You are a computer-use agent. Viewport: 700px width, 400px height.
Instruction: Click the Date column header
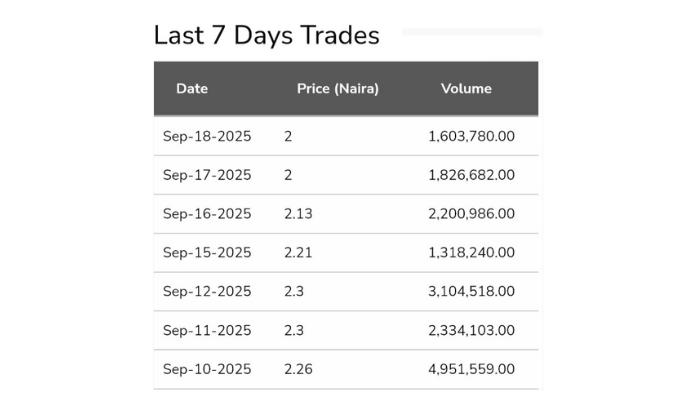pos(192,88)
